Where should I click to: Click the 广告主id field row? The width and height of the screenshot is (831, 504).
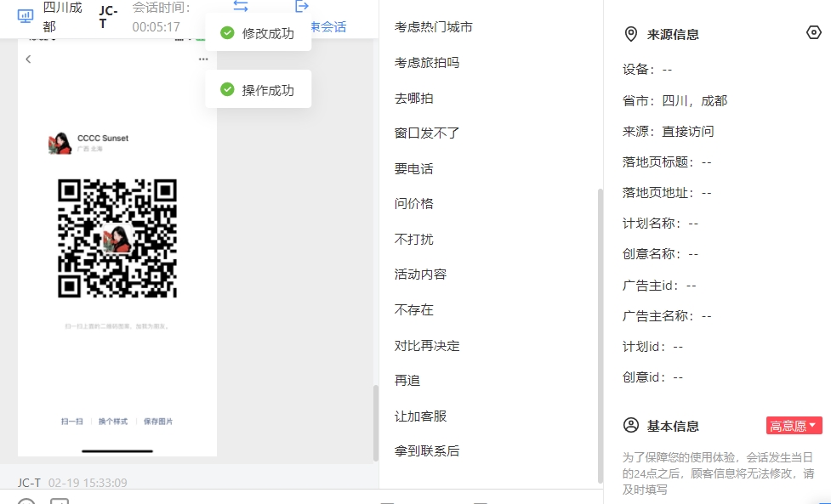[x=659, y=286]
